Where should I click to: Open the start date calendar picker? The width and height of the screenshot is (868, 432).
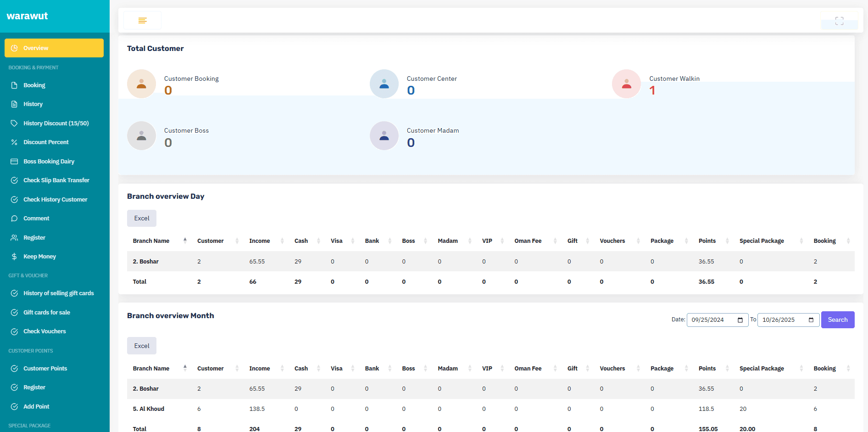[740, 320]
